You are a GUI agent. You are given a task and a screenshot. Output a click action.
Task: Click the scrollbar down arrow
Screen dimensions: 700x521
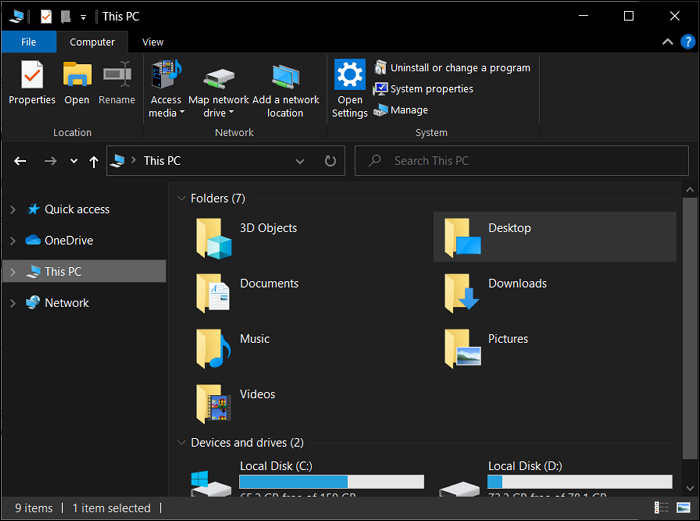690,488
